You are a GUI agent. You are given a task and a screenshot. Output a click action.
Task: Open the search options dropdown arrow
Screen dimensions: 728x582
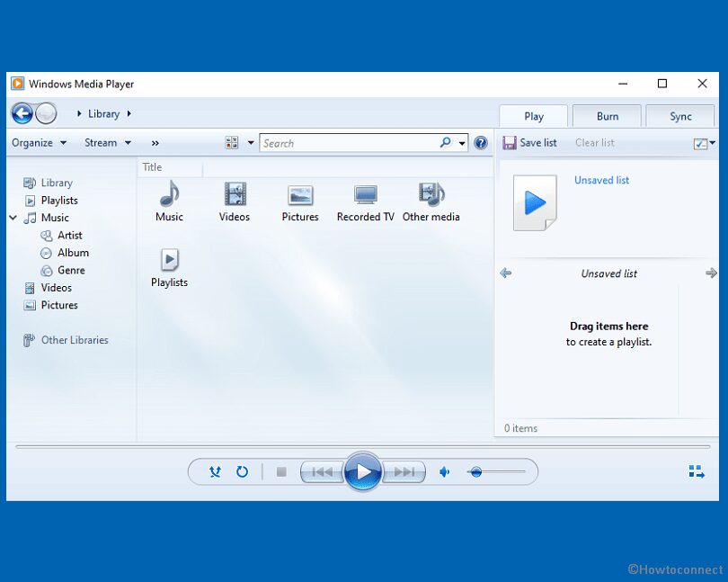pos(462,143)
